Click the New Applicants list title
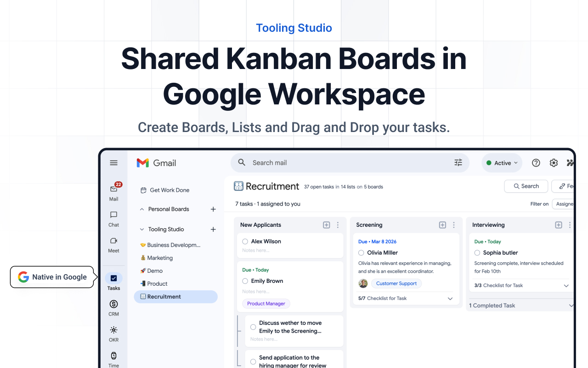The height and width of the screenshot is (368, 588). click(260, 225)
